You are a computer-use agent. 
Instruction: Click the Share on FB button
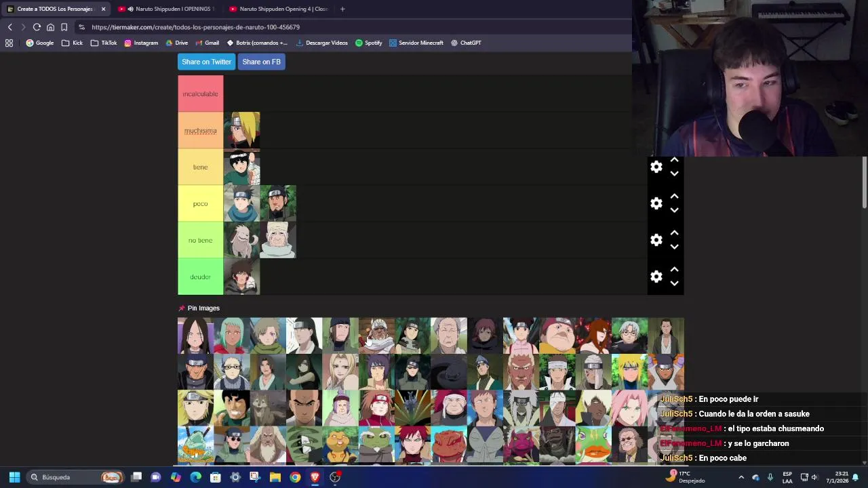[x=261, y=62]
